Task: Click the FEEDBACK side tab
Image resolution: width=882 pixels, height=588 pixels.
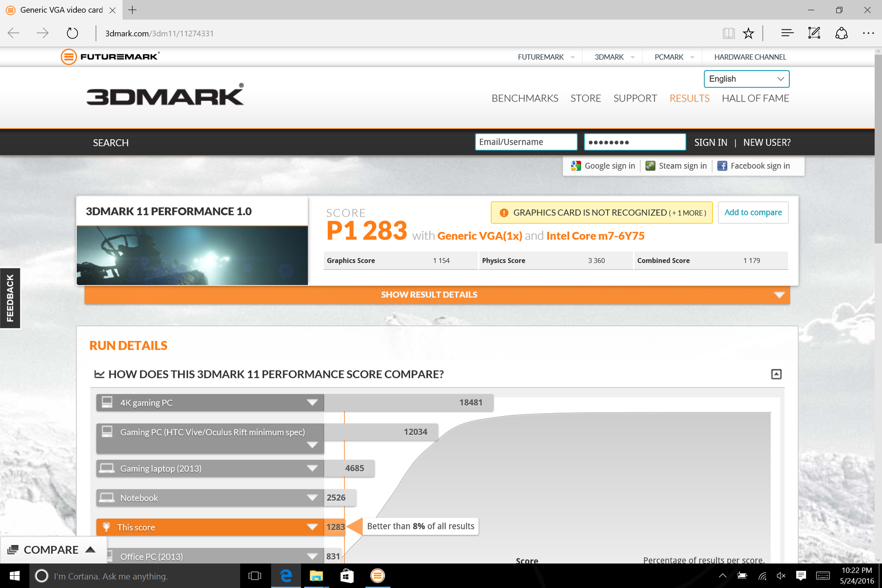Action: click(x=10, y=298)
